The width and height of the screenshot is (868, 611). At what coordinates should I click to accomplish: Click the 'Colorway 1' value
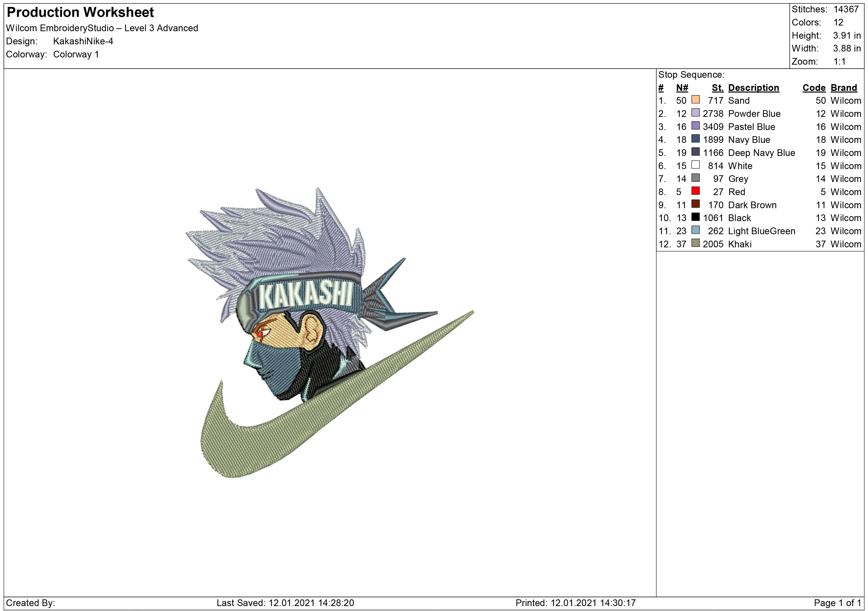tap(76, 54)
